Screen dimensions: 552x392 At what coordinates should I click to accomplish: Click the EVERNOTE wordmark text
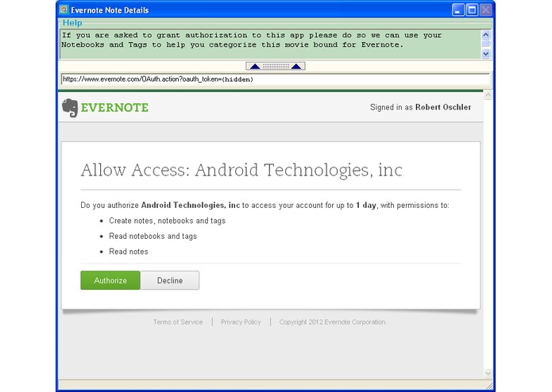click(x=114, y=108)
